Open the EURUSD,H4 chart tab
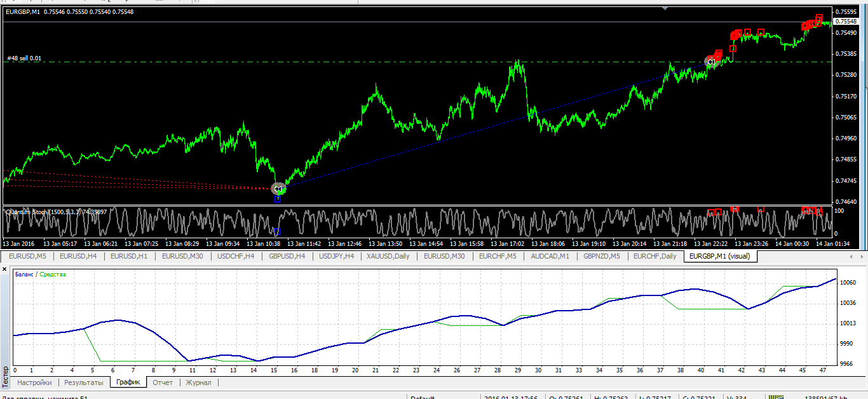Screen dimensions: 868x399 click(x=78, y=256)
